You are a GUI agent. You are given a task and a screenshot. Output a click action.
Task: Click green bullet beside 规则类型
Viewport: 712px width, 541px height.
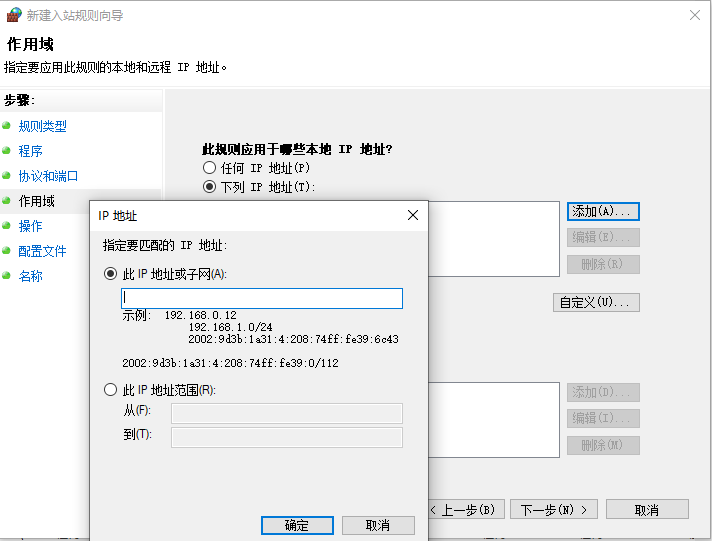(x=6, y=125)
